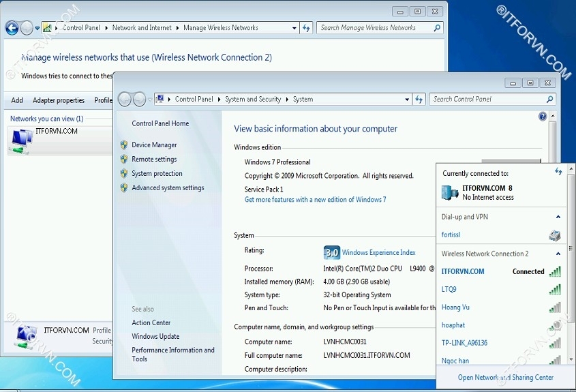Viewport: 576px width, 392px height.
Task: Select Ngoc han wireless network
Action: pos(502,359)
